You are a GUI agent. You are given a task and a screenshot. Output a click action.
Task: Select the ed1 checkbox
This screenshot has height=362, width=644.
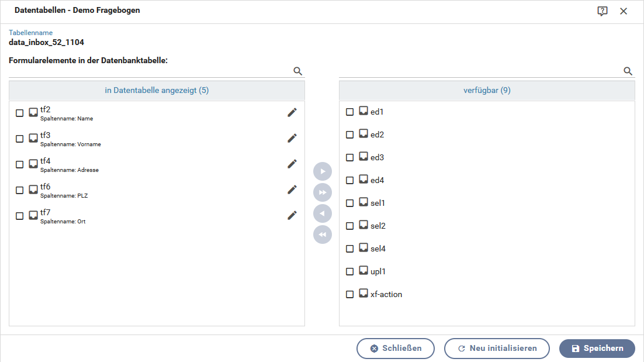click(350, 112)
